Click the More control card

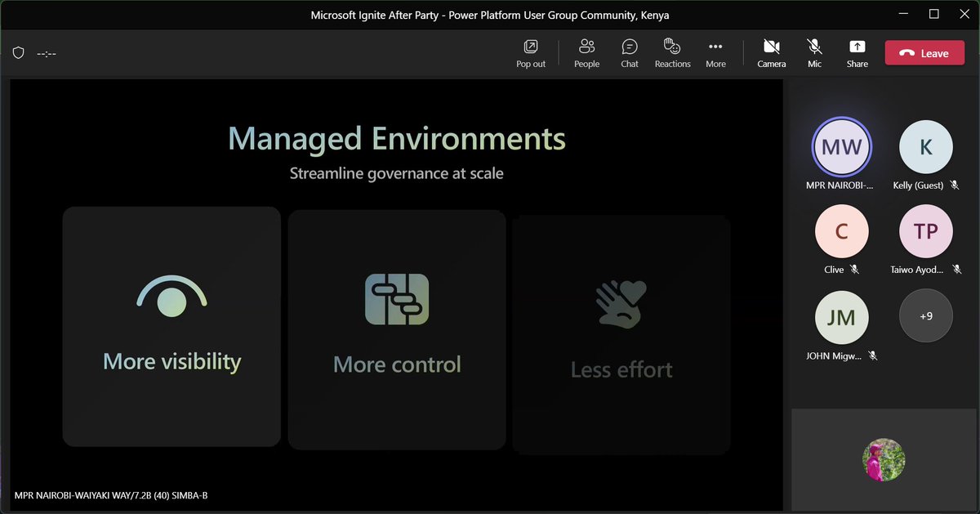click(397, 329)
